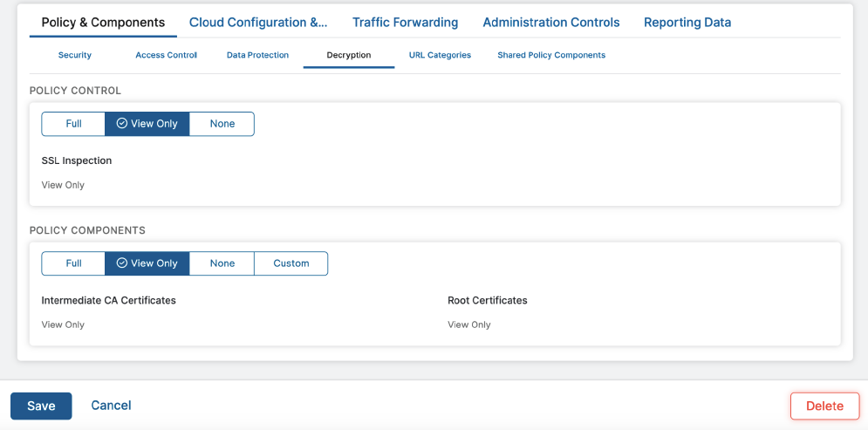Viewport: 868px width, 430px height.
Task: Select the Reporting Data tab
Action: tap(687, 23)
